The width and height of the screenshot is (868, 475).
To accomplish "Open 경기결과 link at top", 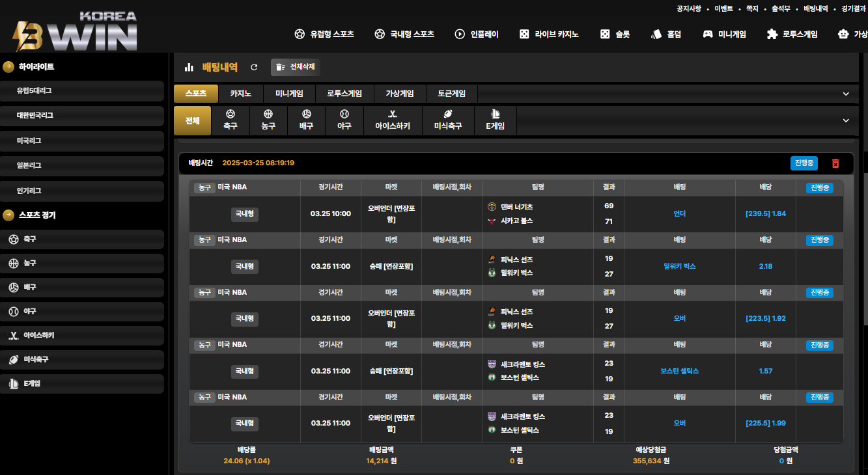I will [853, 8].
